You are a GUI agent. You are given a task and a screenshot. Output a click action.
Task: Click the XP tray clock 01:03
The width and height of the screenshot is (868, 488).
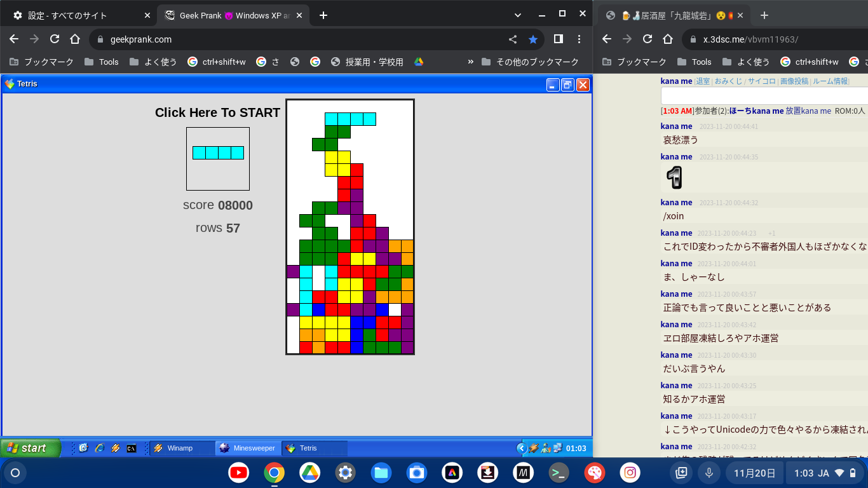pyautogui.click(x=576, y=449)
